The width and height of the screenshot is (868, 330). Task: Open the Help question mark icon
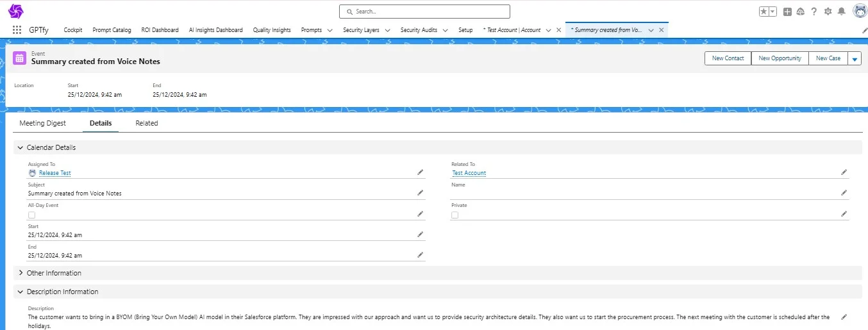coord(814,12)
